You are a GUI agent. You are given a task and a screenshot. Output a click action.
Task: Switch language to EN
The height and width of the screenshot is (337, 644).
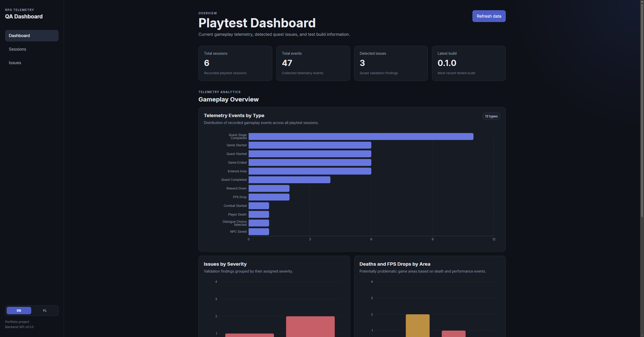19,310
